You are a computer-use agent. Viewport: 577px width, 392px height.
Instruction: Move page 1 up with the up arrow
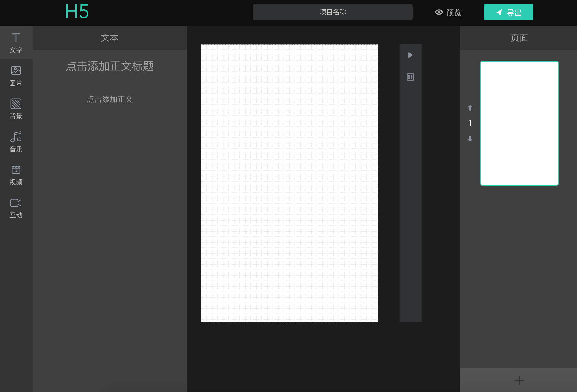(x=470, y=108)
